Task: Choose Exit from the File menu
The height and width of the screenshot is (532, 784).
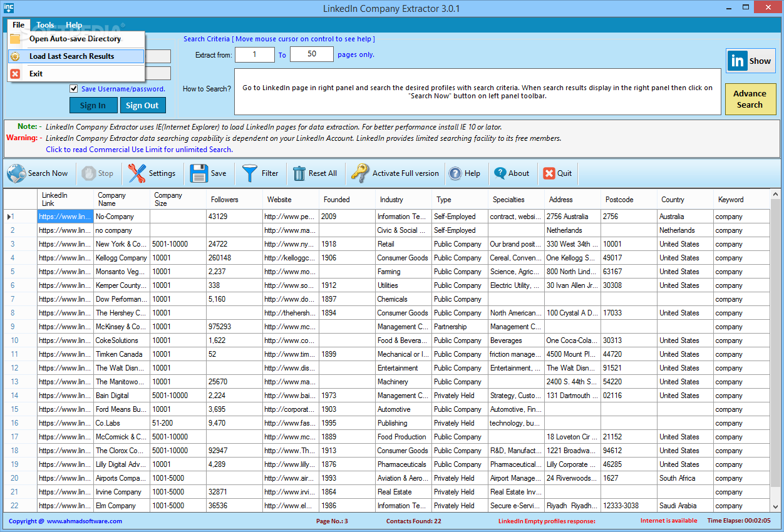Action: (x=76, y=74)
